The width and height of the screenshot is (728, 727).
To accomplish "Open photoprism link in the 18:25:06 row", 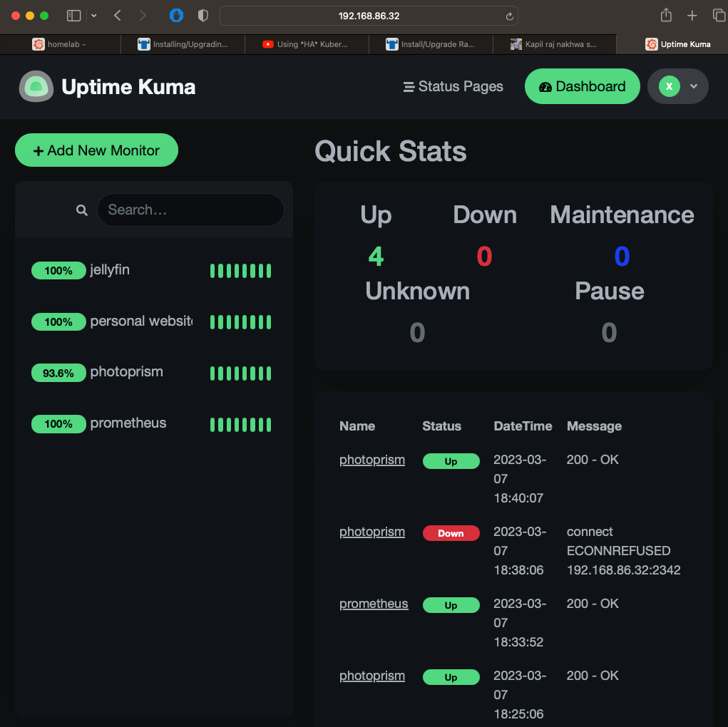I will (x=372, y=676).
